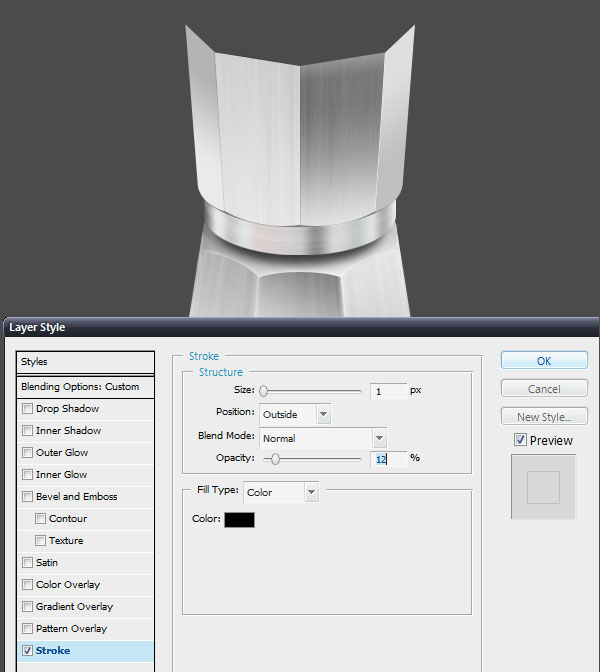600x672 pixels.
Task: Enable the Pattern Overlay checkbox
Action: 27,629
